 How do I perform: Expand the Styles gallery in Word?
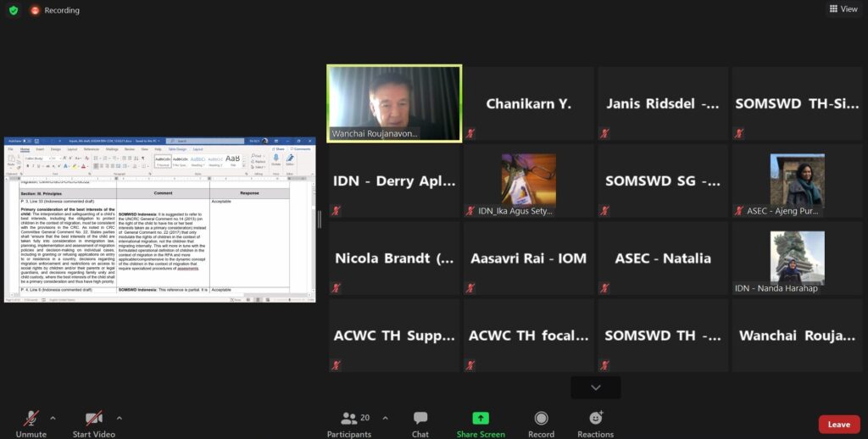click(244, 166)
